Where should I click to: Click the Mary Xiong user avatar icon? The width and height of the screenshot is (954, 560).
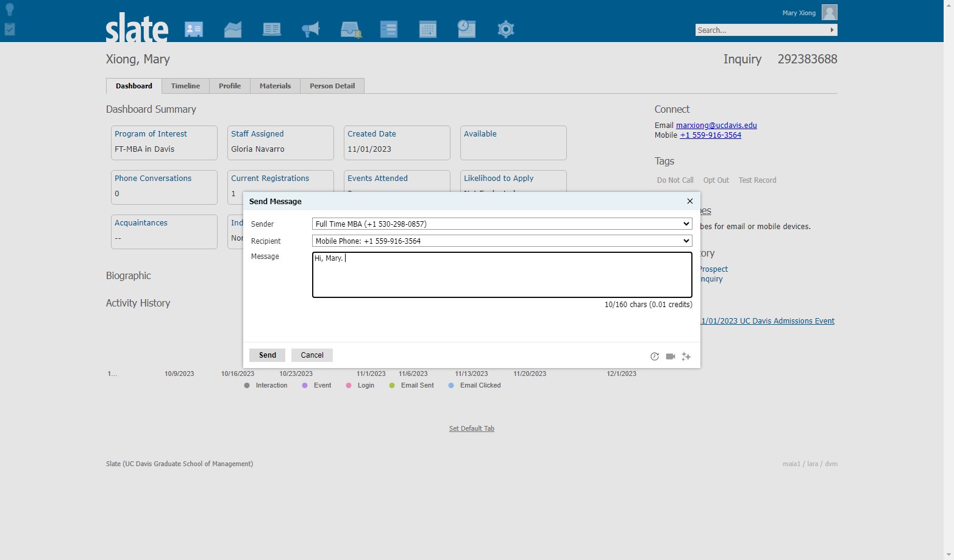click(x=830, y=12)
